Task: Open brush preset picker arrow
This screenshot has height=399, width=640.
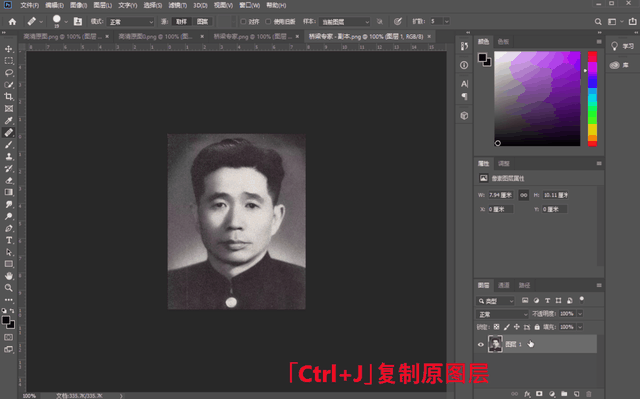Action: pyautogui.click(x=66, y=22)
